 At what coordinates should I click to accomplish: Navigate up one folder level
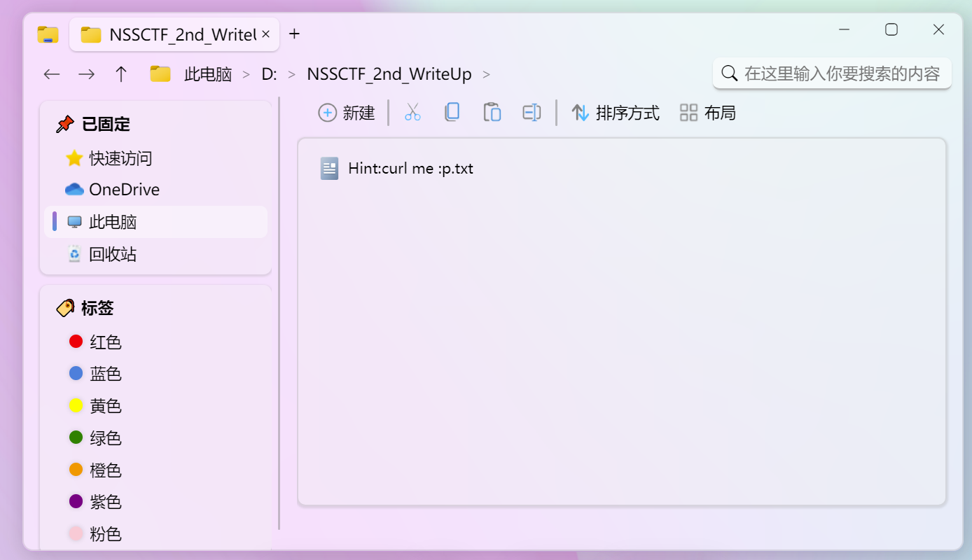pyautogui.click(x=121, y=74)
